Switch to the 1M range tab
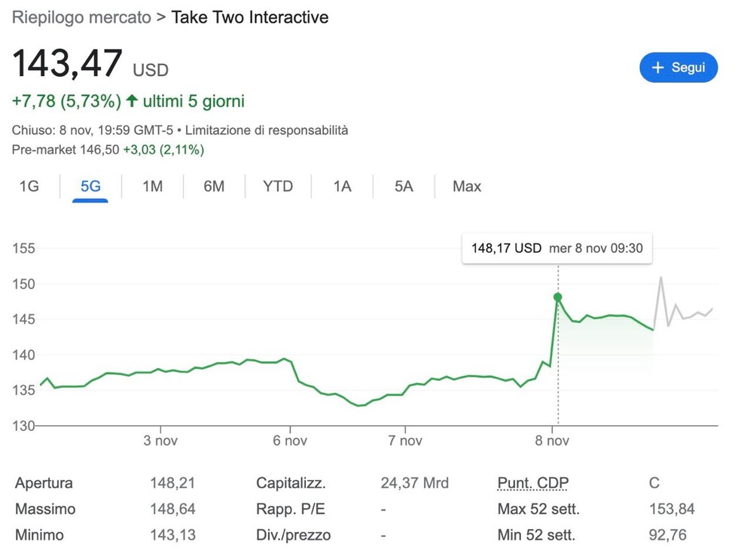Screen dimensions: 753x560 (152, 187)
